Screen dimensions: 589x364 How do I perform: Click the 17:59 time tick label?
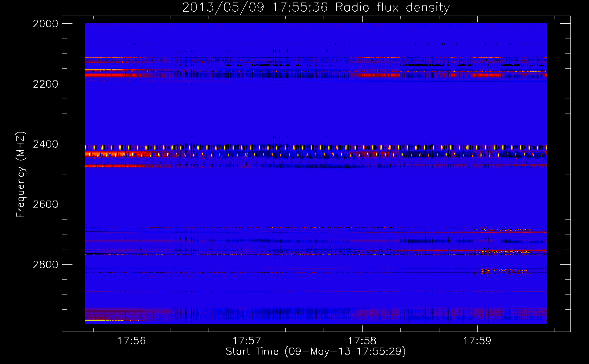click(477, 341)
